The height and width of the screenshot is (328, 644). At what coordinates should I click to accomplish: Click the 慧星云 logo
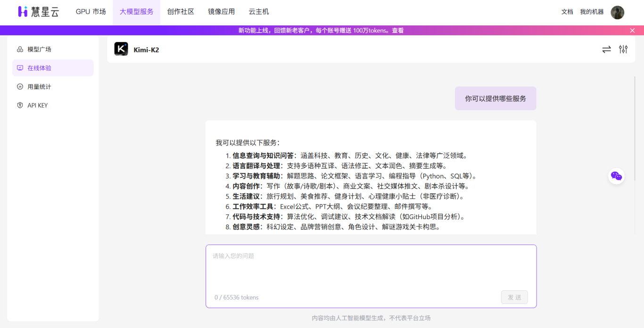[39, 12]
